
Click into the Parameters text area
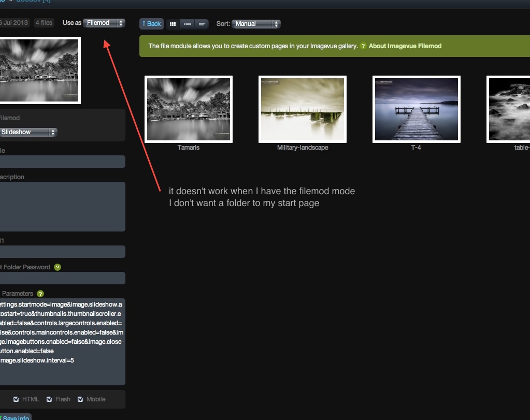pos(62,342)
